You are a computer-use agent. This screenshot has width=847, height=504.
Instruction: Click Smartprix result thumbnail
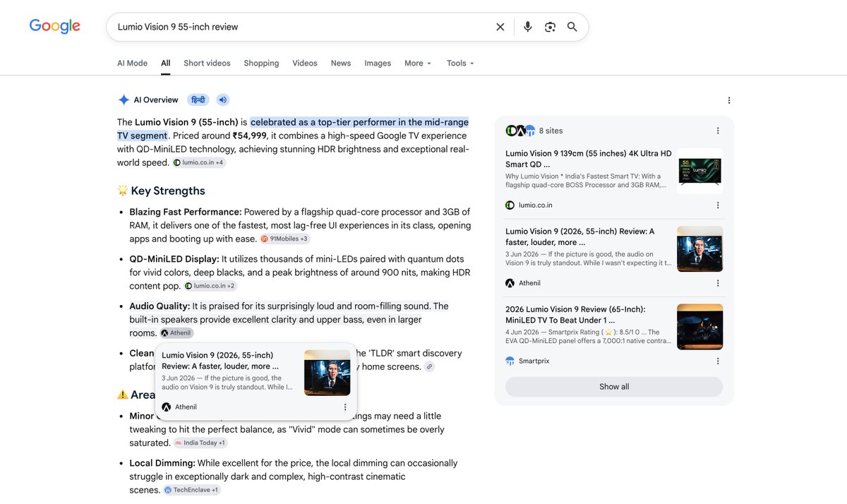coord(700,327)
